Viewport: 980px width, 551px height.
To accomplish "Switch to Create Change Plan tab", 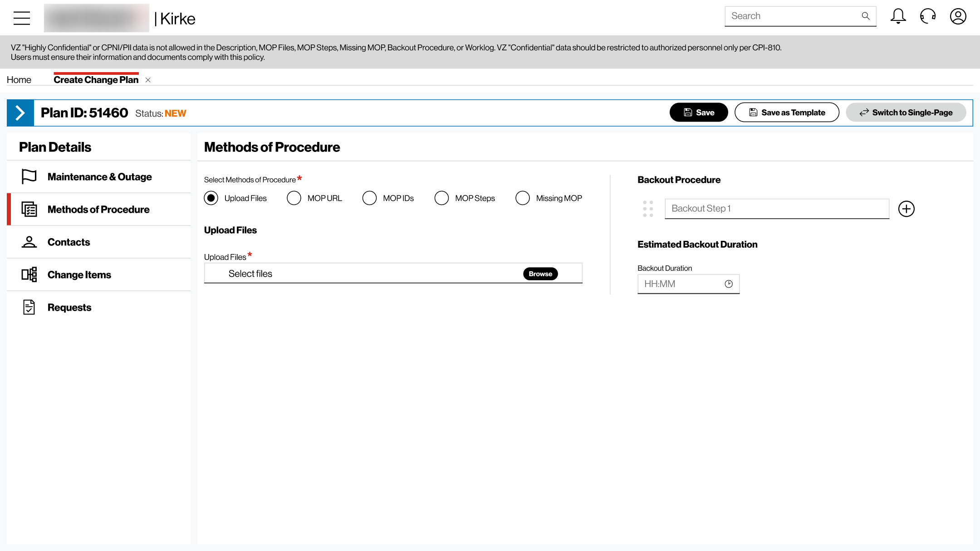I will [96, 80].
